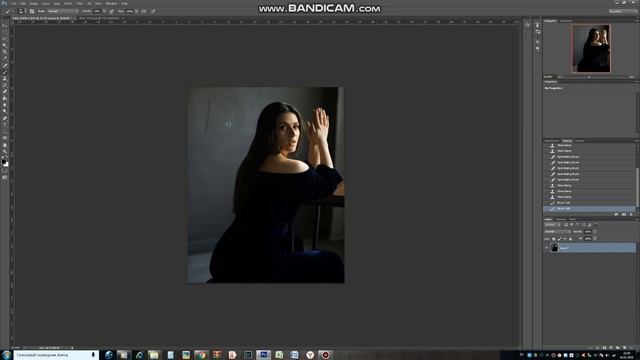Set the background color swatch
The height and width of the screenshot is (360, 640).
(7, 164)
